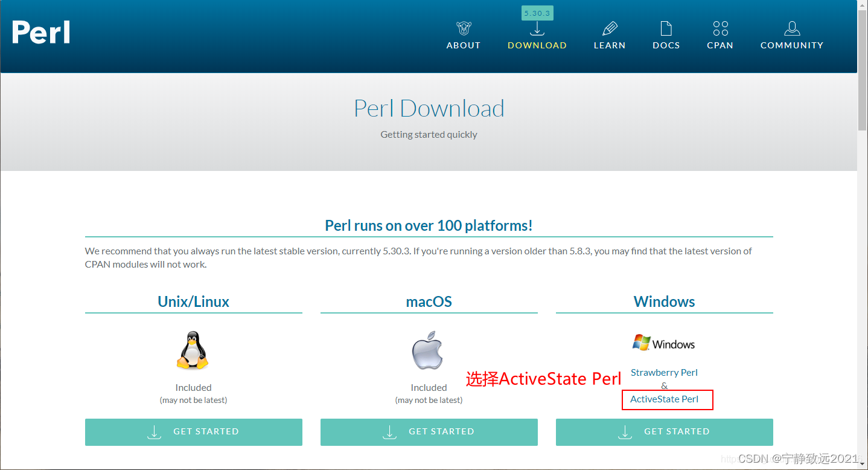Click the 'Included' text under Unix/Linux
The width and height of the screenshot is (868, 470).
click(194, 388)
